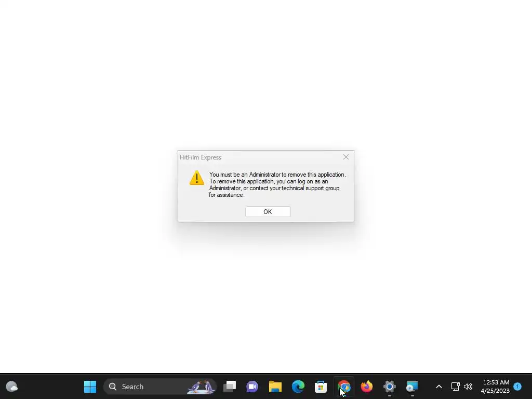Viewport: 532px width, 399px height.
Task: Click the HitFilm Express dialog title
Action: click(x=201, y=157)
